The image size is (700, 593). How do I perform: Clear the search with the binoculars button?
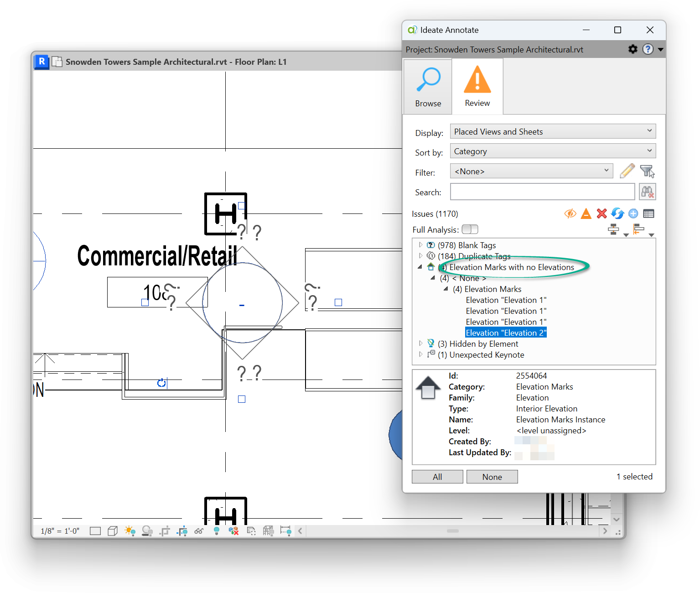(648, 192)
